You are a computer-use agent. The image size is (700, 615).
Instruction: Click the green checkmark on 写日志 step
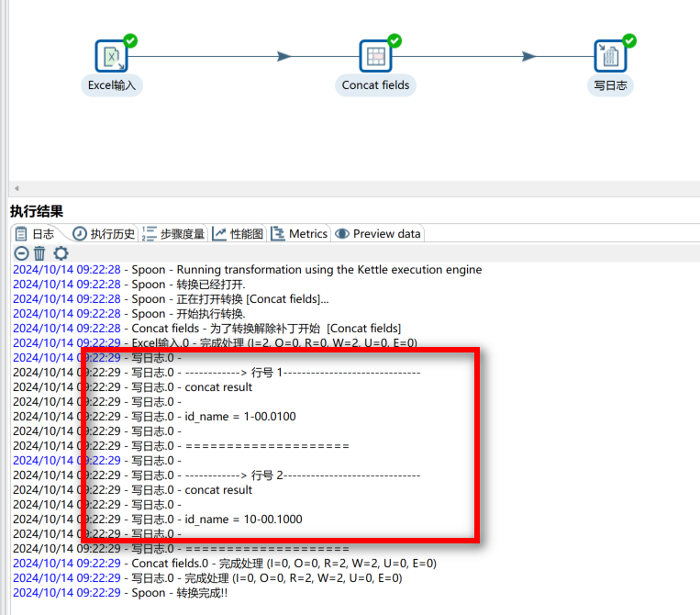628,40
